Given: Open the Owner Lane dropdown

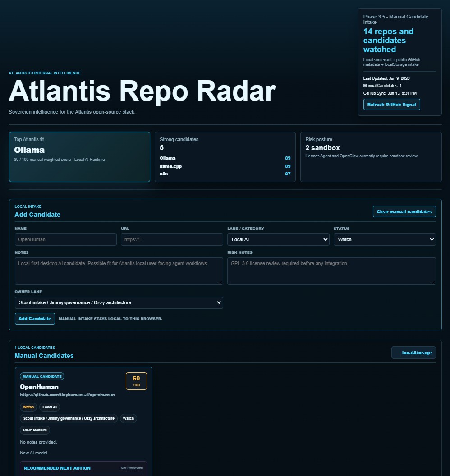Looking at the screenshot, I should pos(119,302).
